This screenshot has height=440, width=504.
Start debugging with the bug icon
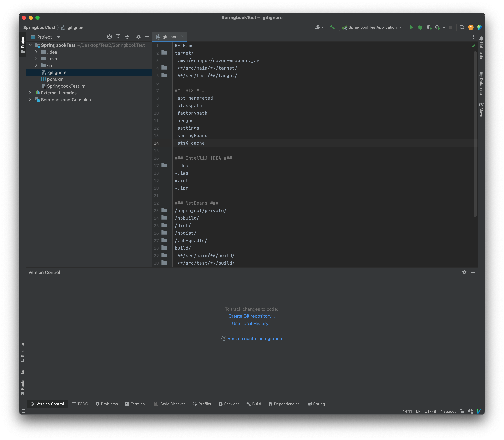pos(420,27)
